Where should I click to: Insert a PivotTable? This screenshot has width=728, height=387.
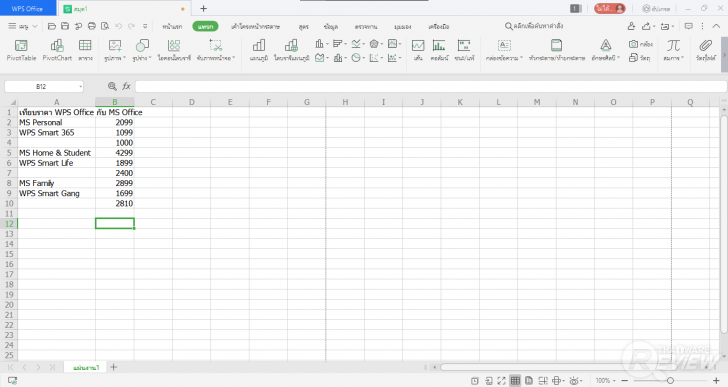pyautogui.click(x=21, y=50)
